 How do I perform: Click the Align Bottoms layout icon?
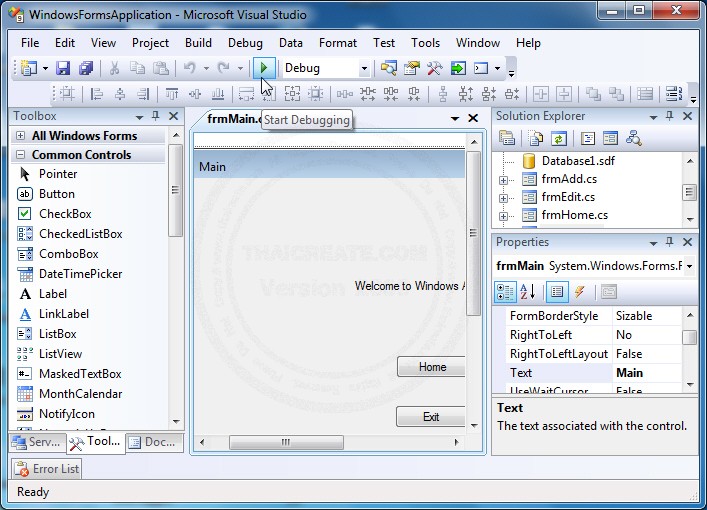(218, 94)
